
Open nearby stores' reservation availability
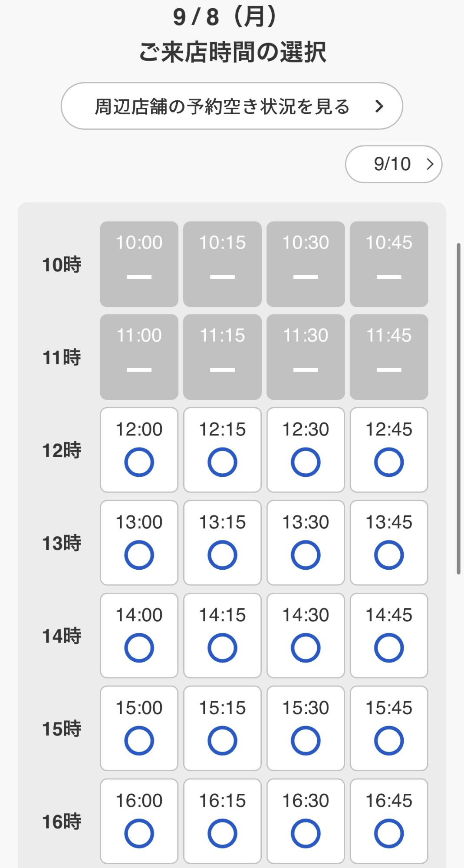231,106
